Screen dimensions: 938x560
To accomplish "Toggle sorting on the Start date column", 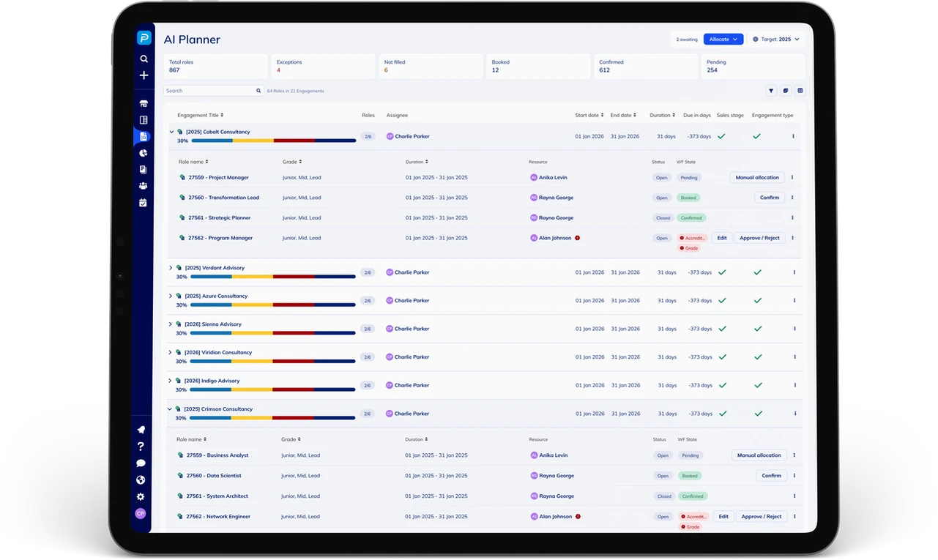I will pos(589,115).
